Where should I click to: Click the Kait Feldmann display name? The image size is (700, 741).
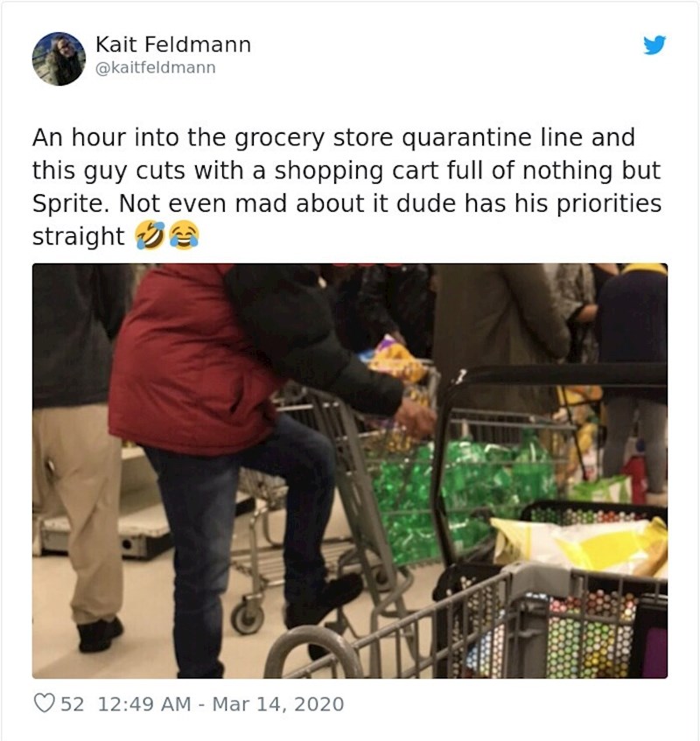click(x=173, y=45)
